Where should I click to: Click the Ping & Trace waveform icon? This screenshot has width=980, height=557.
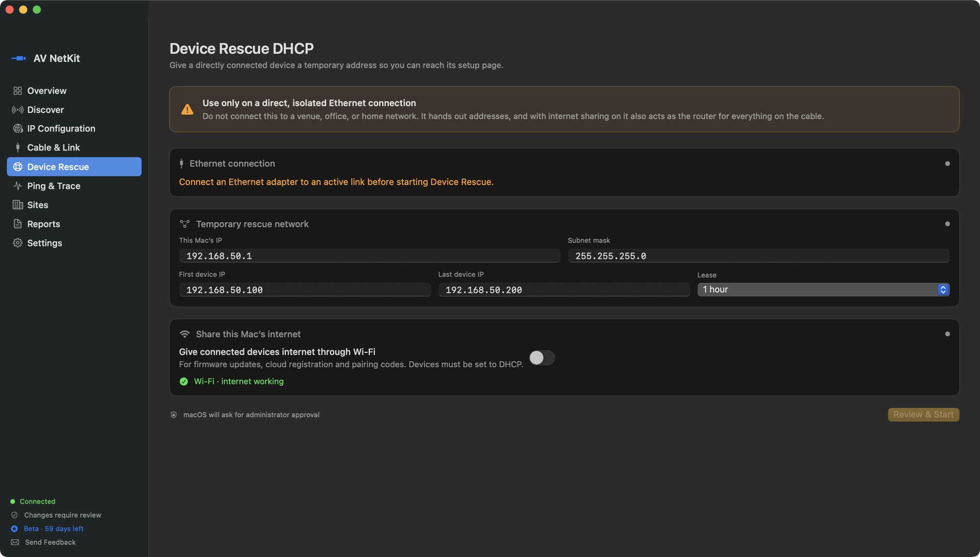(x=17, y=186)
